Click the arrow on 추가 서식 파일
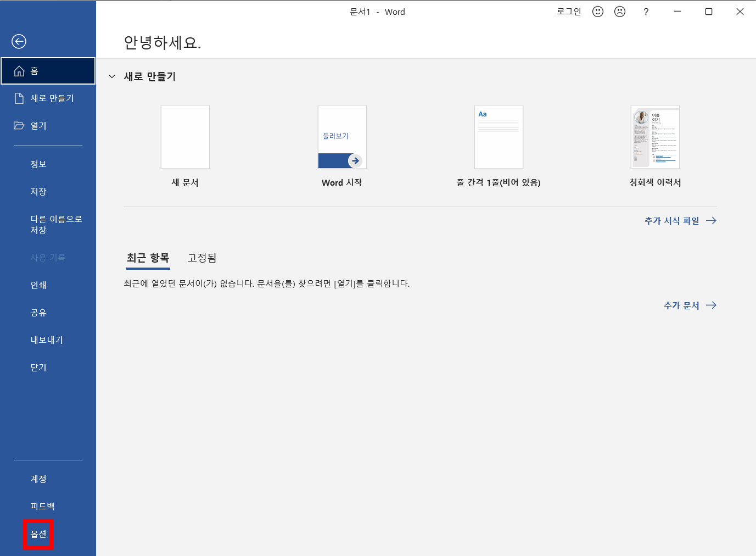Image resolution: width=756 pixels, height=556 pixels. click(x=712, y=220)
